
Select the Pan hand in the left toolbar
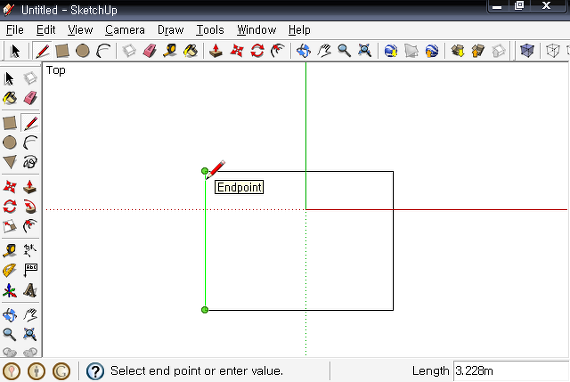30,315
